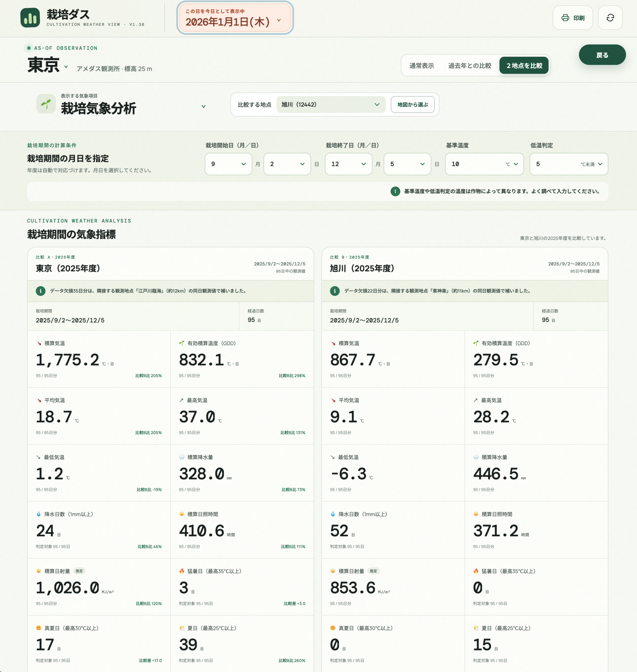Click sun icon of 東京 積算日照時間

click(182, 514)
